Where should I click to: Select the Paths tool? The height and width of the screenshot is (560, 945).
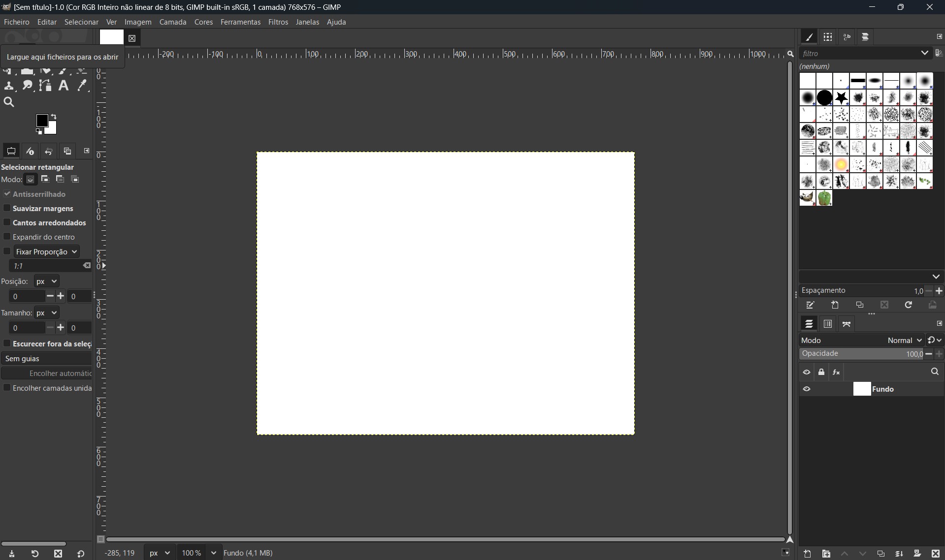46,86
